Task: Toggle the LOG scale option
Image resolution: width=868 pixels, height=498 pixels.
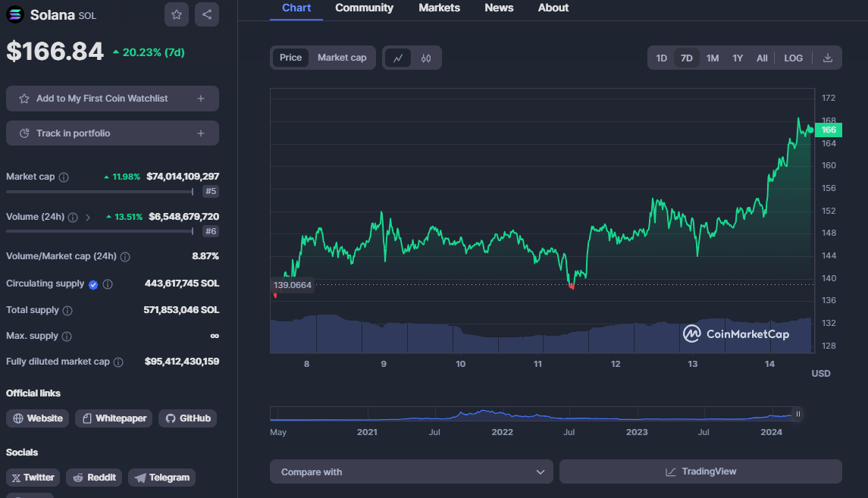Action: tap(793, 58)
